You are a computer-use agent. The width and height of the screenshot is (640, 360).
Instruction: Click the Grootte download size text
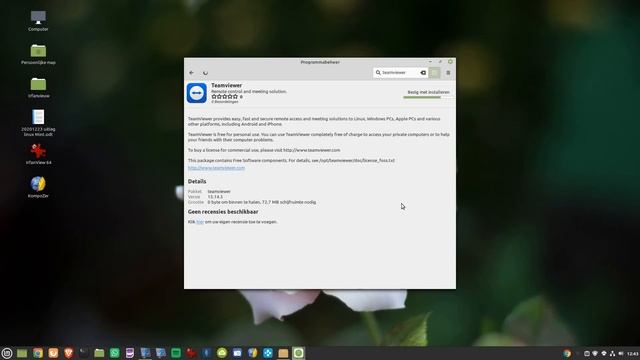pyautogui.click(x=262, y=202)
